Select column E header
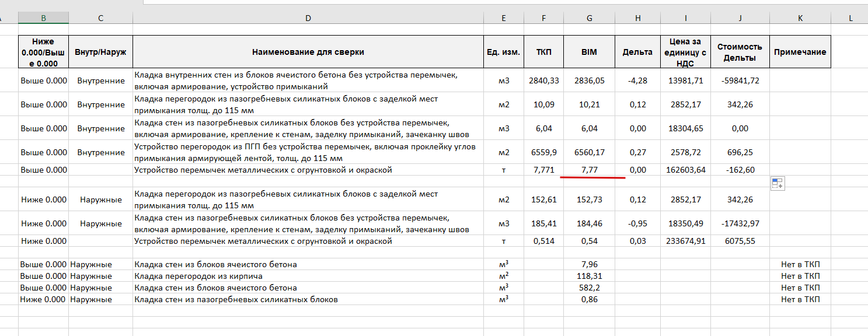The width and height of the screenshot is (868, 336). (504, 18)
